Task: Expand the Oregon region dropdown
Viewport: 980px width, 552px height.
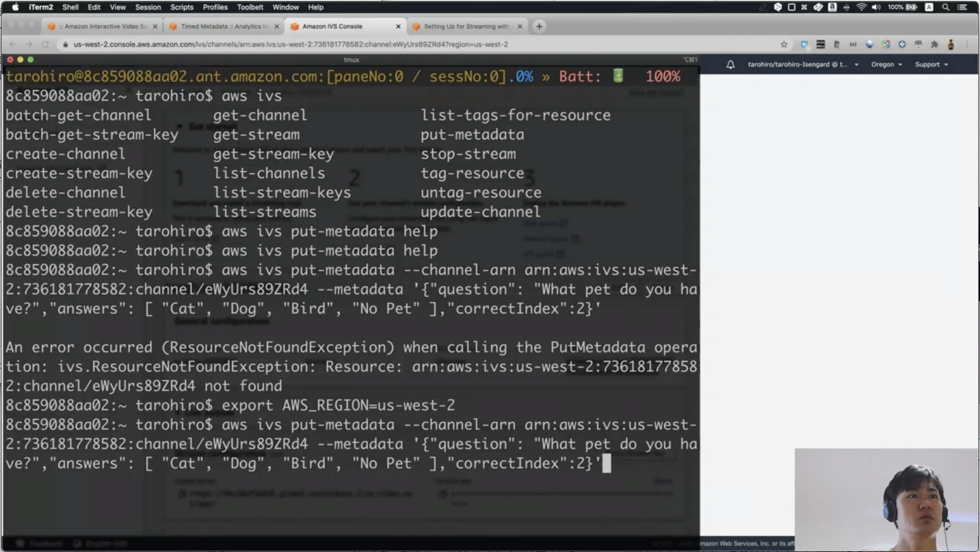Action: tap(886, 65)
